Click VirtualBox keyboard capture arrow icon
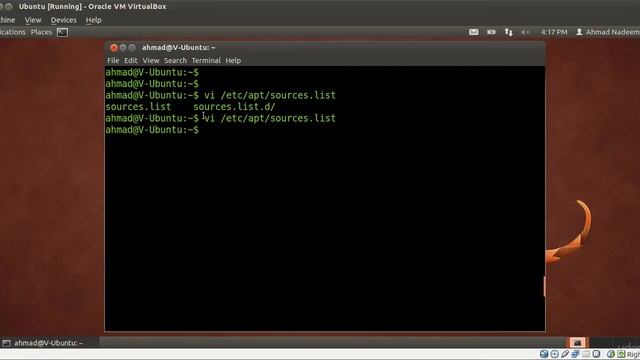 pos(621,354)
